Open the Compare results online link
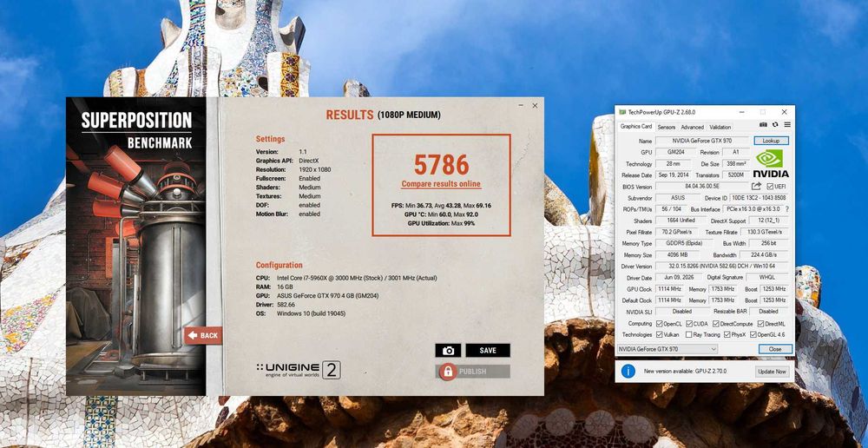Screen dimensions: 868x448 [x=441, y=184]
